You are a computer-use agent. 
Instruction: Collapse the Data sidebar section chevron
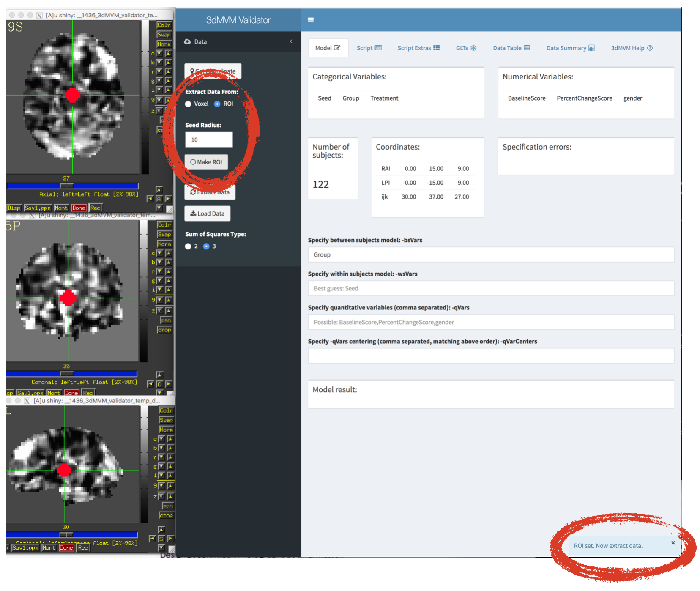291,41
